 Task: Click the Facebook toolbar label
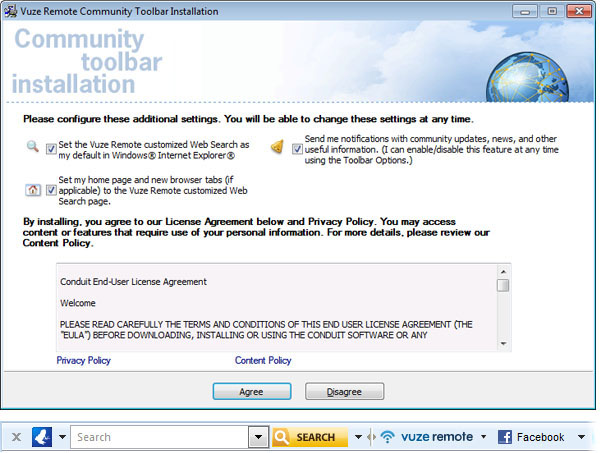pyautogui.click(x=540, y=437)
